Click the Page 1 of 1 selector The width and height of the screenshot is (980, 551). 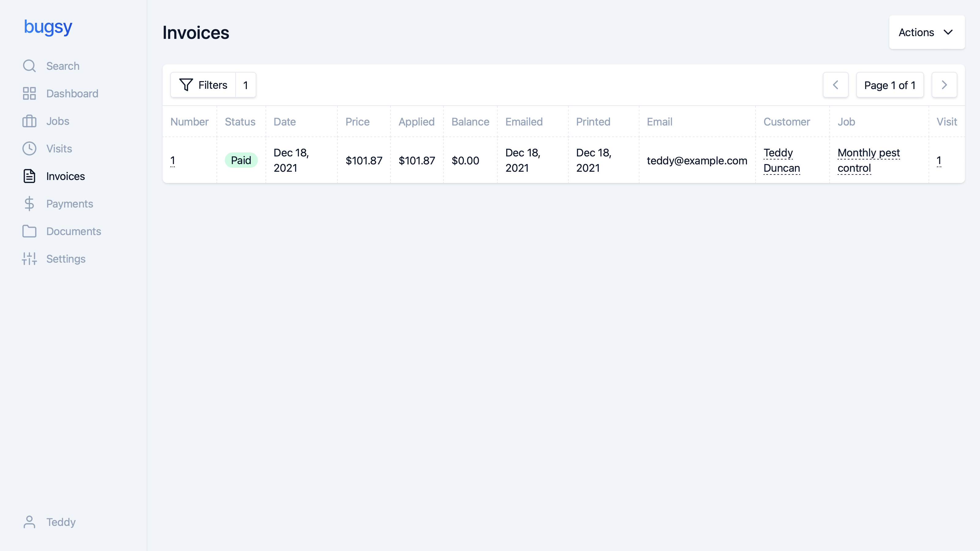889,85
